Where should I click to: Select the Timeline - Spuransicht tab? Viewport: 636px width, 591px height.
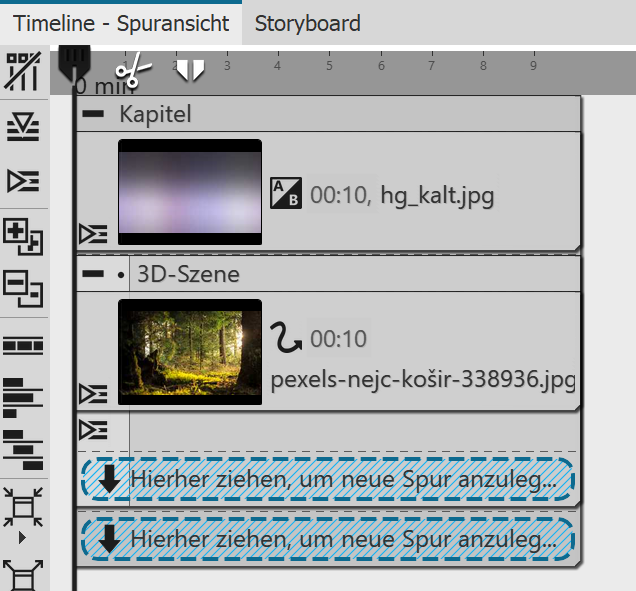(x=121, y=22)
